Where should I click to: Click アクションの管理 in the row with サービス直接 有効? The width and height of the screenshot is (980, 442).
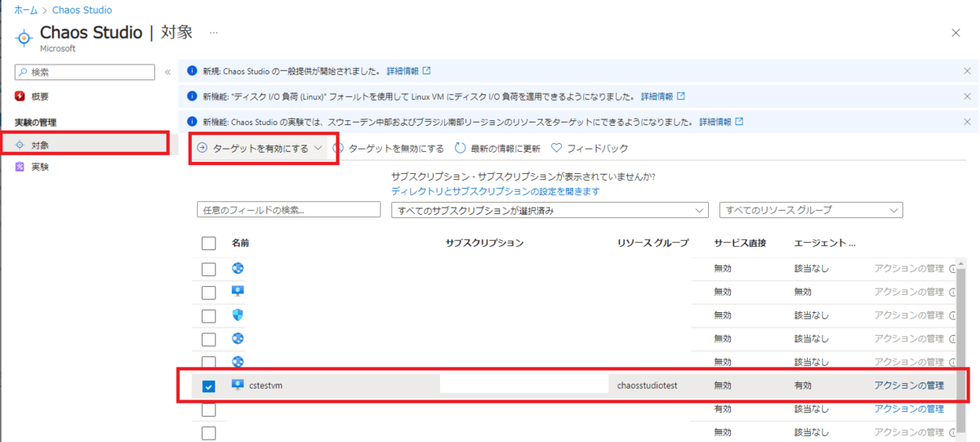[x=909, y=409]
